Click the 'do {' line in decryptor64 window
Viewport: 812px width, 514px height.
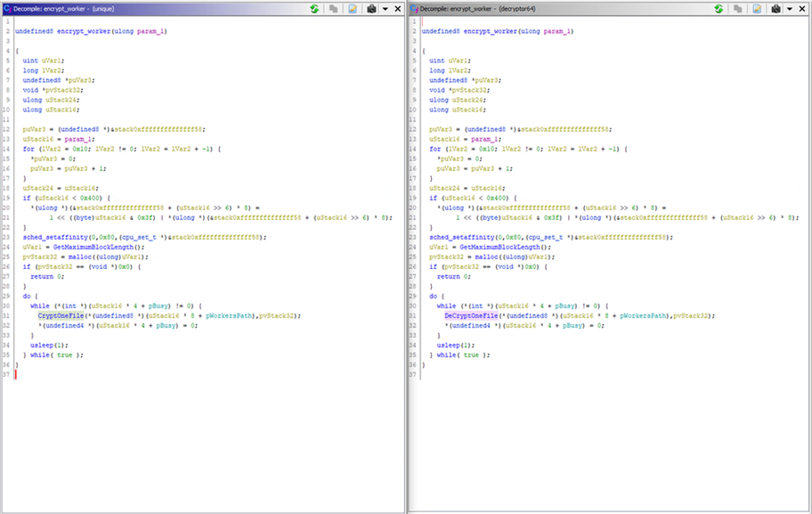click(436, 297)
